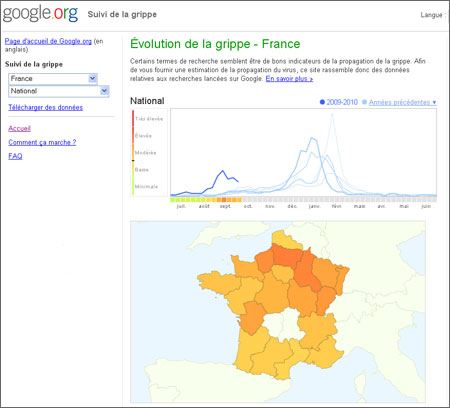Open the France country dropdown
The height and width of the screenshot is (408, 450).
pos(53,79)
